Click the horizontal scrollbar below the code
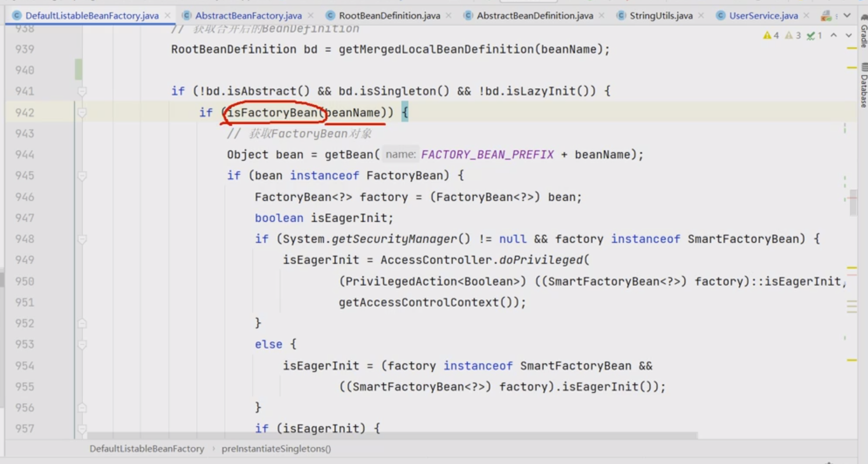 tap(392, 436)
